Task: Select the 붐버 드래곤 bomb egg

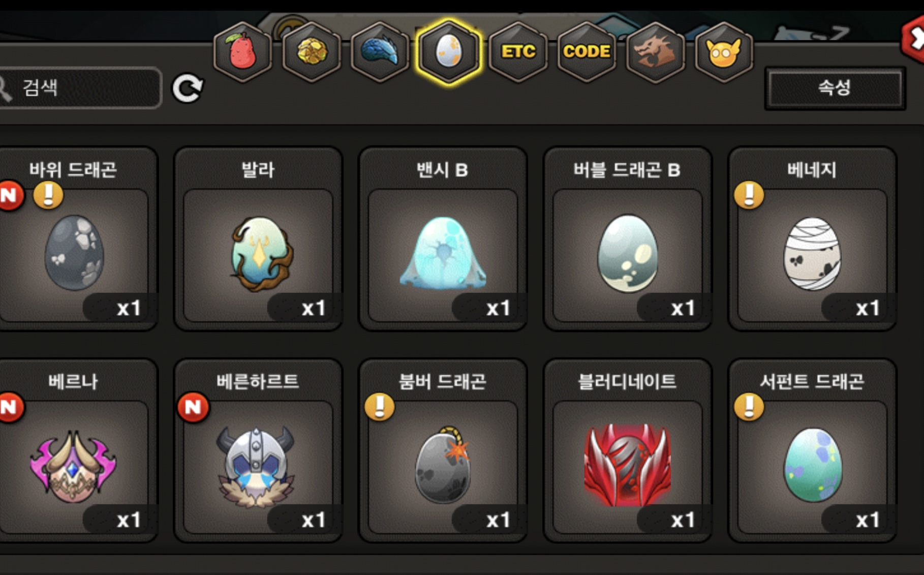Action: 443,450
